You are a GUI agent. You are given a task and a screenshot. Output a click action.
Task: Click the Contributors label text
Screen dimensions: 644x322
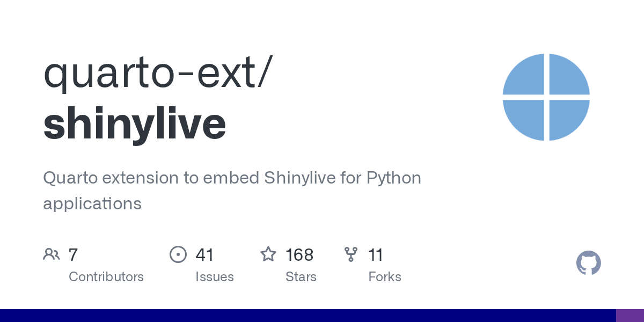[106, 277]
